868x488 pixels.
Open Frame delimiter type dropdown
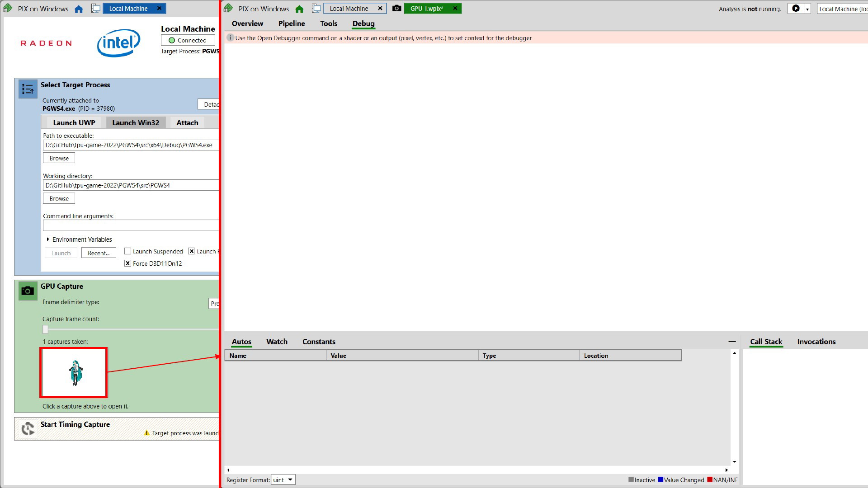click(214, 304)
